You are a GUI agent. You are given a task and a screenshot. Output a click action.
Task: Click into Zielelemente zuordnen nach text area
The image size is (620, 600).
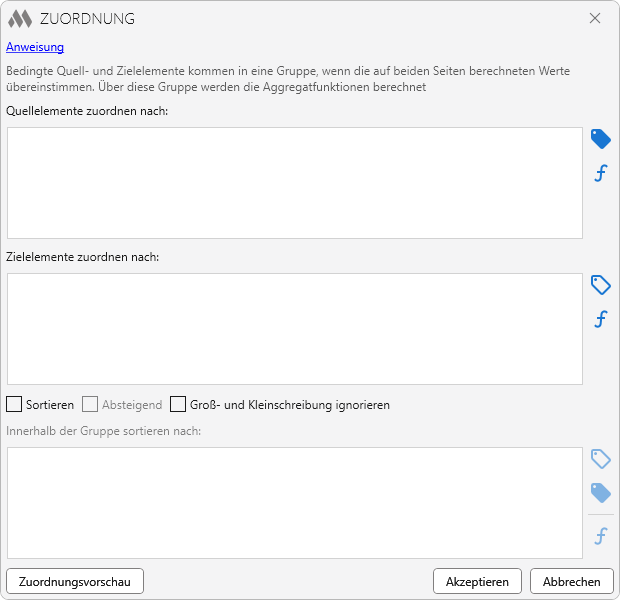295,329
